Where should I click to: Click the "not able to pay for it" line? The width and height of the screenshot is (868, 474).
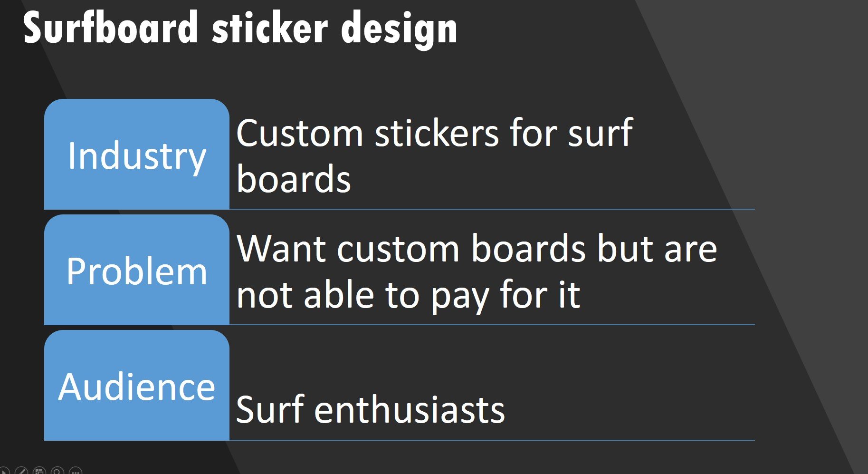pos(408,295)
